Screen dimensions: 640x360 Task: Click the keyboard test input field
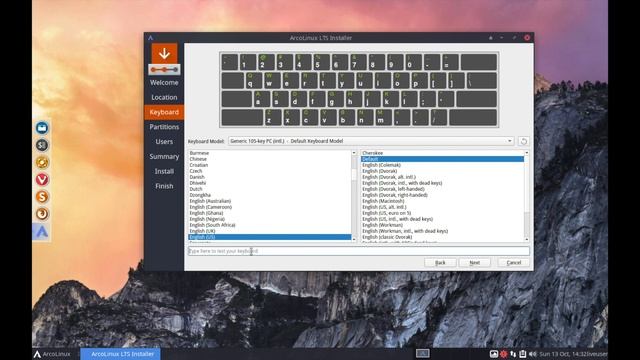tap(359, 251)
